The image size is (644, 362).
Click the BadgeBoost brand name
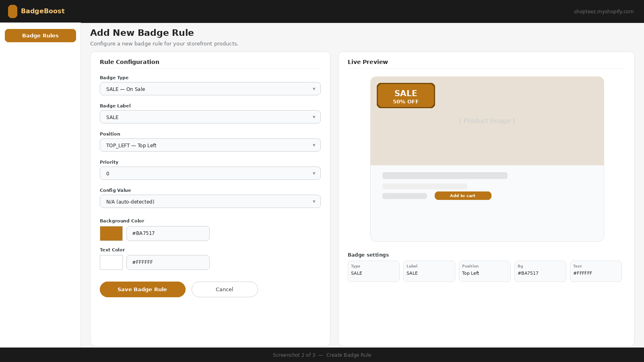[43, 11]
